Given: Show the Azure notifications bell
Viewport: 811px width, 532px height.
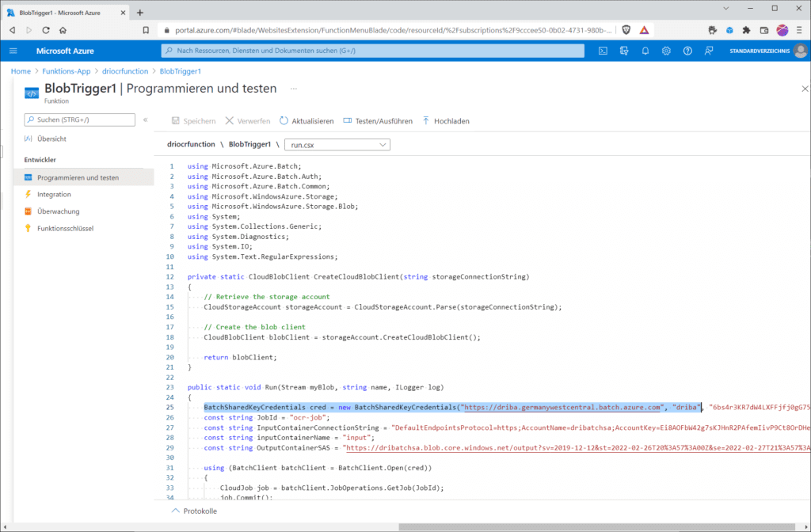Looking at the screenshot, I should tap(645, 51).
